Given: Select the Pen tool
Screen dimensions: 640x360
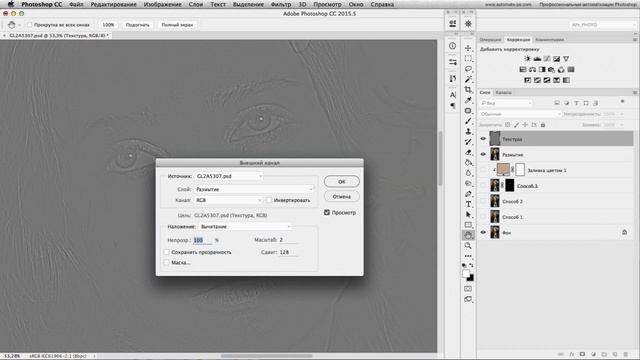Looking at the screenshot, I should (x=468, y=194).
